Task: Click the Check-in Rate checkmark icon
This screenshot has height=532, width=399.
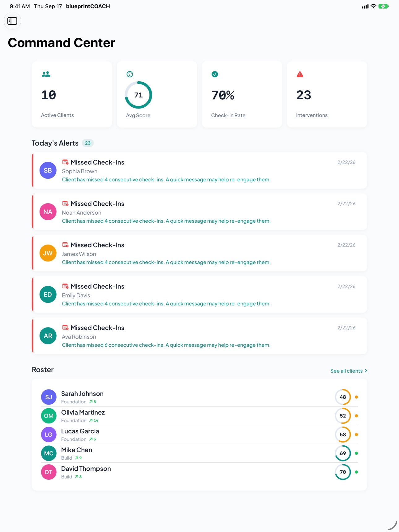Action: click(x=215, y=74)
